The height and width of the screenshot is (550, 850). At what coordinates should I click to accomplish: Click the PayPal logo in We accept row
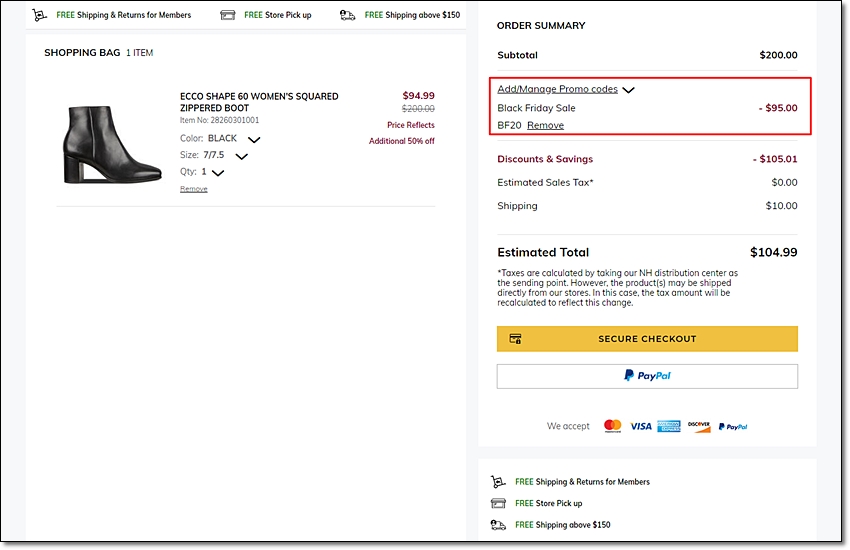[x=733, y=426]
